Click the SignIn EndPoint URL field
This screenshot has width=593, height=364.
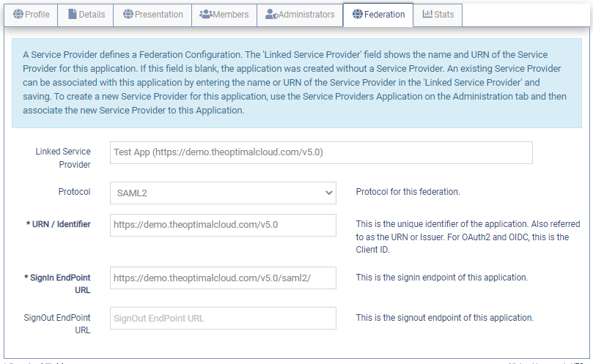tap(223, 278)
